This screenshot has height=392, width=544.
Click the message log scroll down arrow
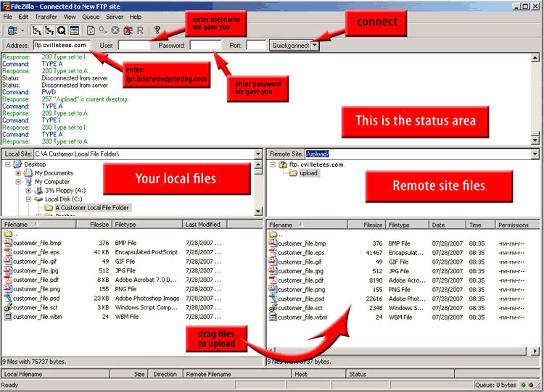tap(535, 140)
